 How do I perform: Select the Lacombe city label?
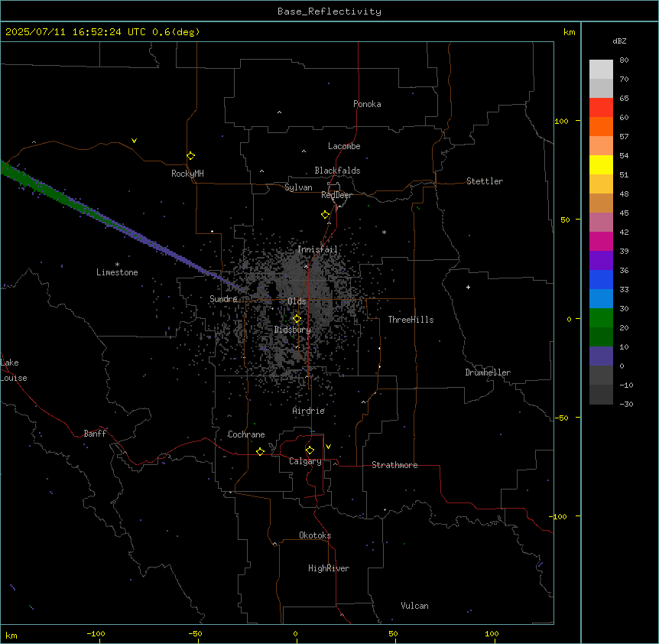(344, 146)
